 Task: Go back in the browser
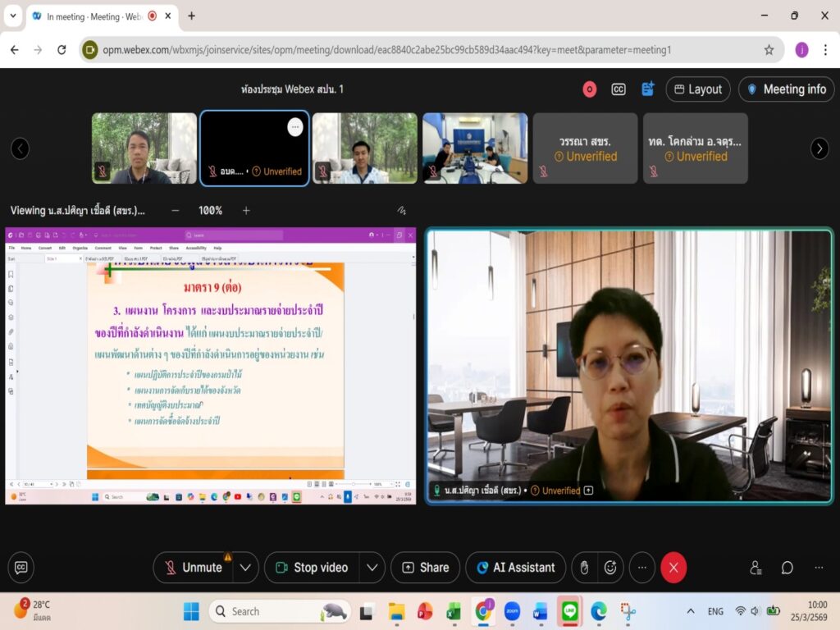[x=15, y=50]
